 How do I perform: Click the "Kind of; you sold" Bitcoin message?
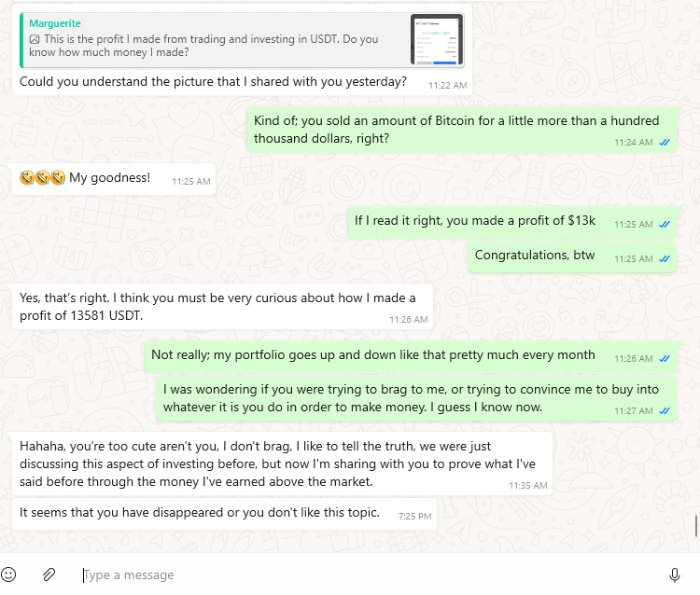456,130
